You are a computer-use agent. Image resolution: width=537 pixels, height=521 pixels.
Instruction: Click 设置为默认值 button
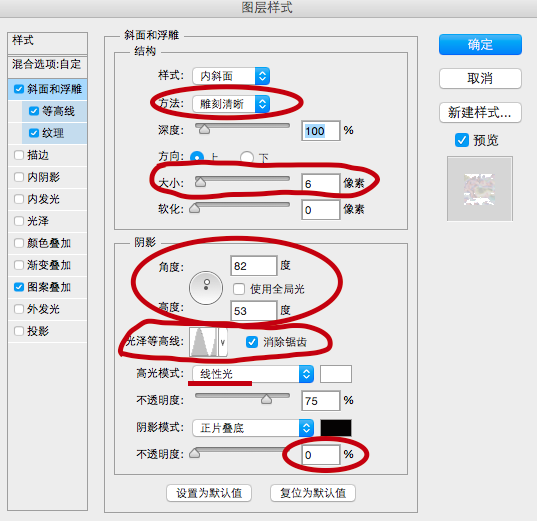pyautogui.click(x=209, y=493)
